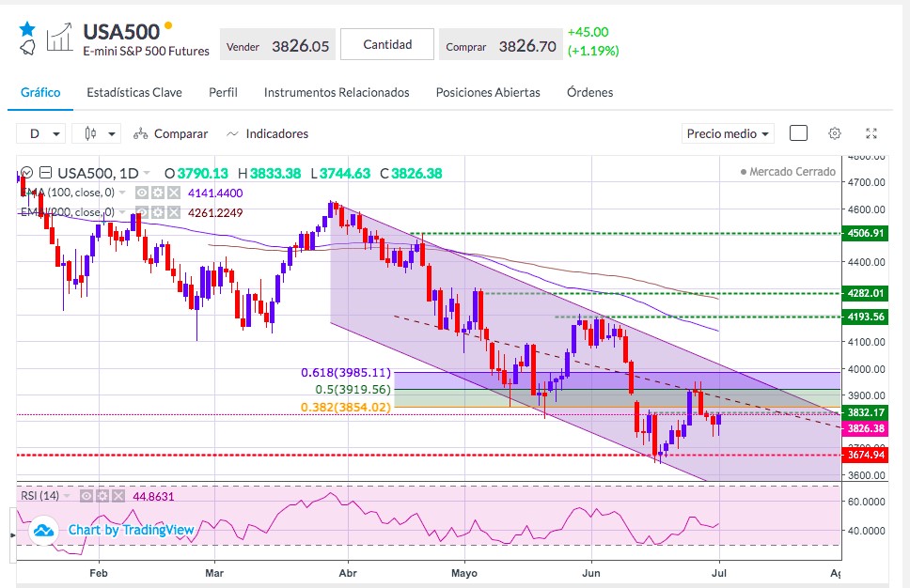Screen dimensions: 910x588
Task: Click the Chart by TradingView link
Action: 132,530
